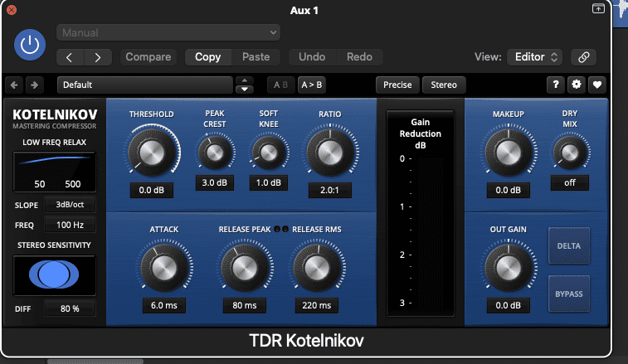Click the Out Gain knob
The image size is (628, 364).
509,267
